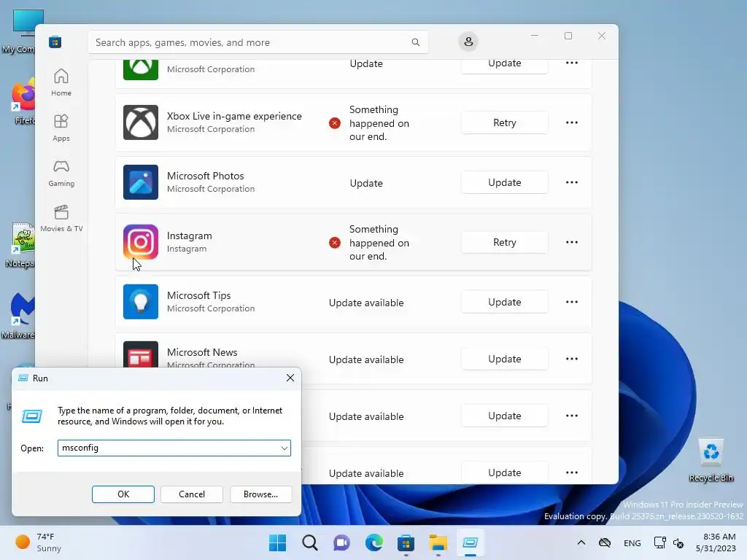Click the Run dialog taskbar icon
The width and height of the screenshot is (747, 560).
[471, 542]
